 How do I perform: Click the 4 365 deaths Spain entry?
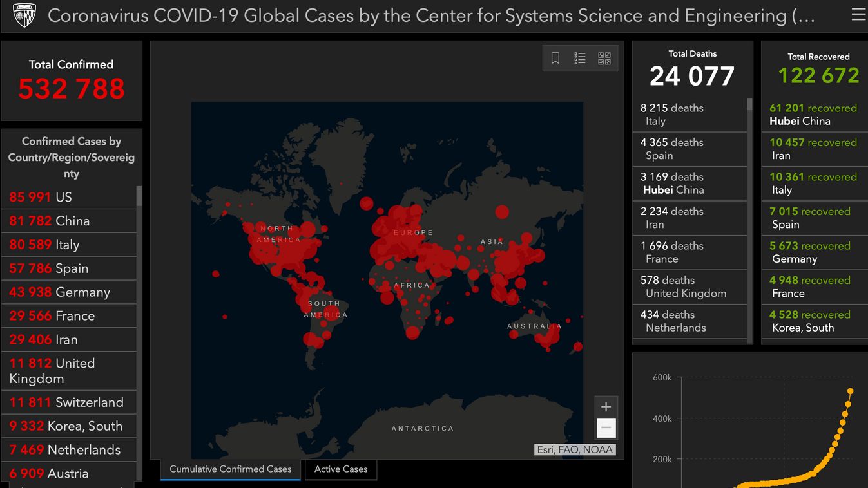coord(690,149)
